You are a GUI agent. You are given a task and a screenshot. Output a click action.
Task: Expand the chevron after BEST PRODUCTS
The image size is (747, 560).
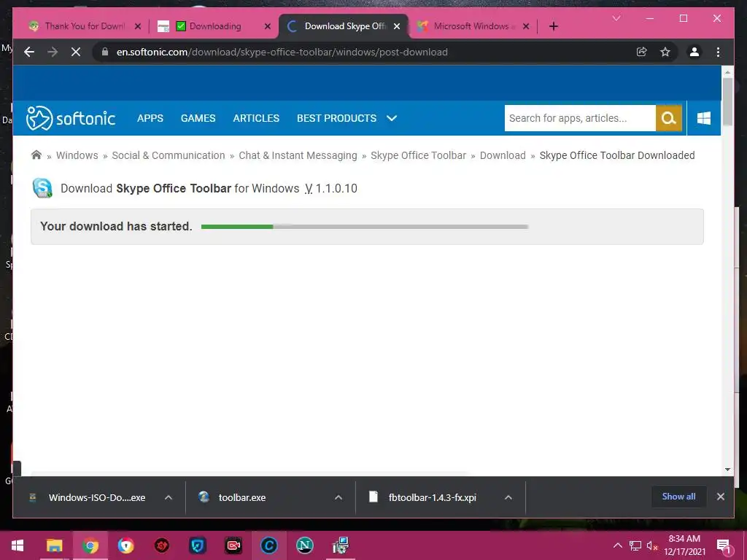tap(392, 118)
